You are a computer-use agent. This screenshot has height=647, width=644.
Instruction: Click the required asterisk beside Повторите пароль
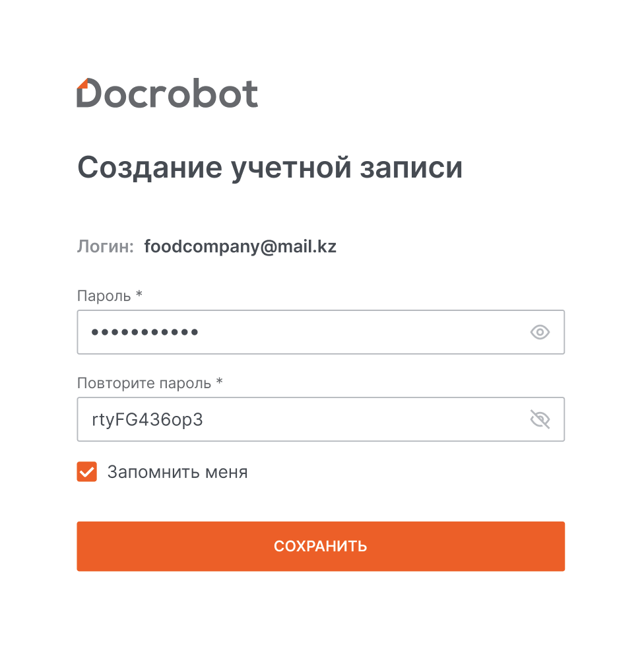click(220, 382)
